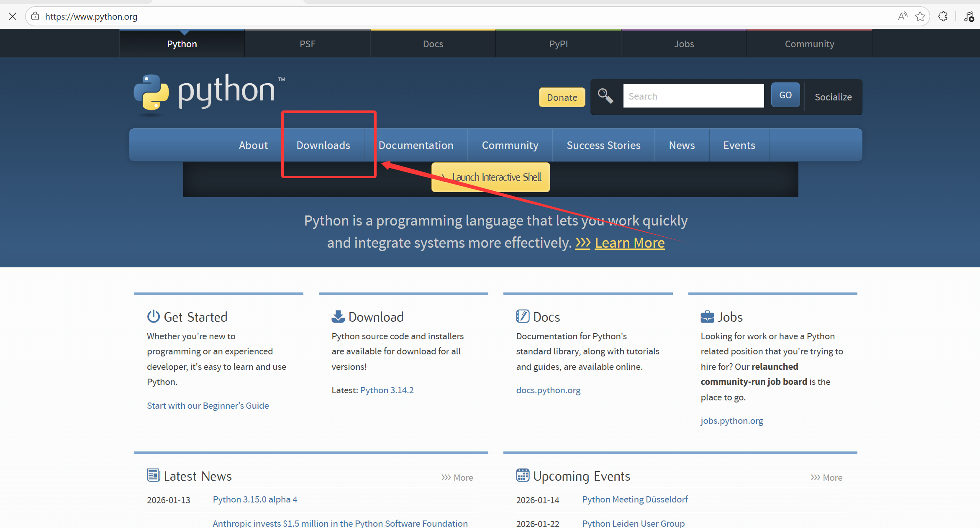Viewport: 980px width, 528px height.
Task: Click the read aloud icon in address bar
Action: (902, 16)
